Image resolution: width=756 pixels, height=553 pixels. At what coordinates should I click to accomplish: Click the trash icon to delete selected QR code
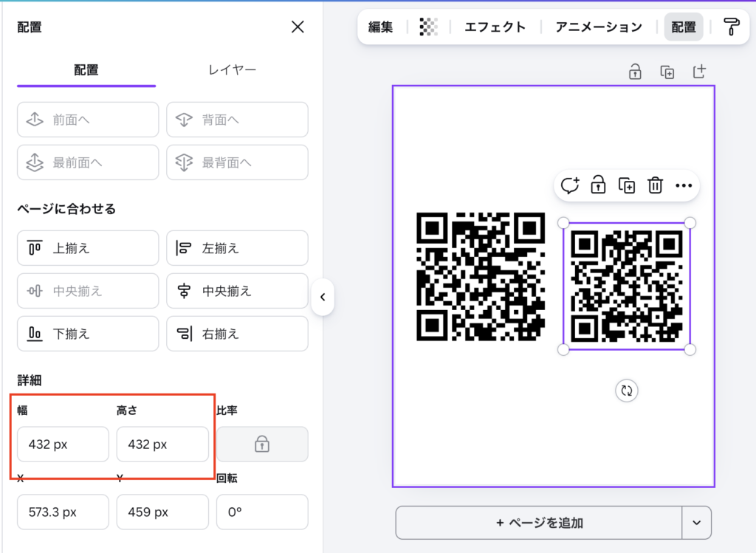tap(655, 185)
